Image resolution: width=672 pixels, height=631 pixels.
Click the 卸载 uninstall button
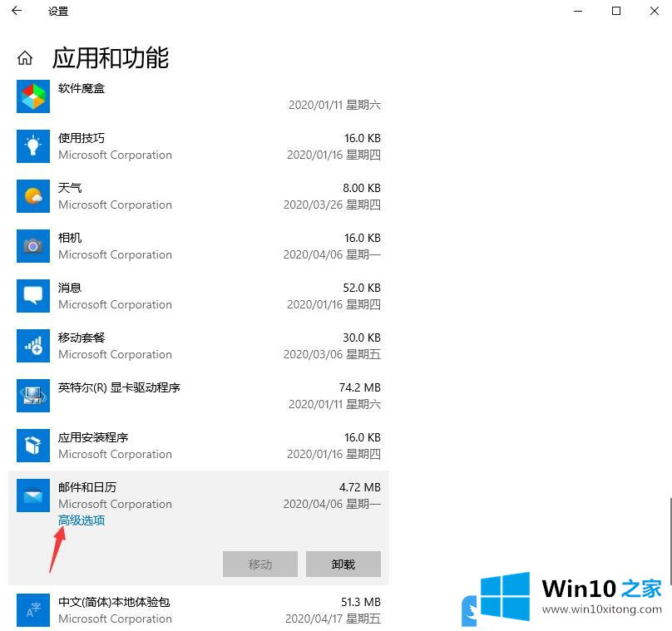pyautogui.click(x=343, y=564)
